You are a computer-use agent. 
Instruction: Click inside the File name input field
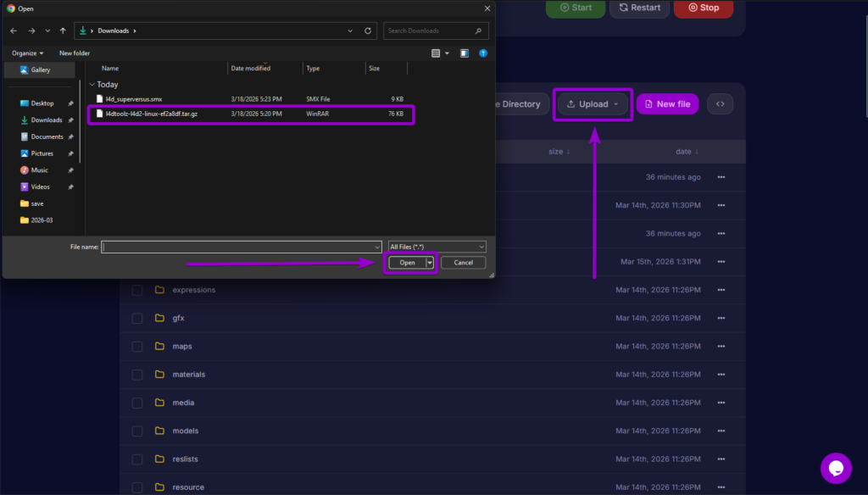[x=242, y=246]
